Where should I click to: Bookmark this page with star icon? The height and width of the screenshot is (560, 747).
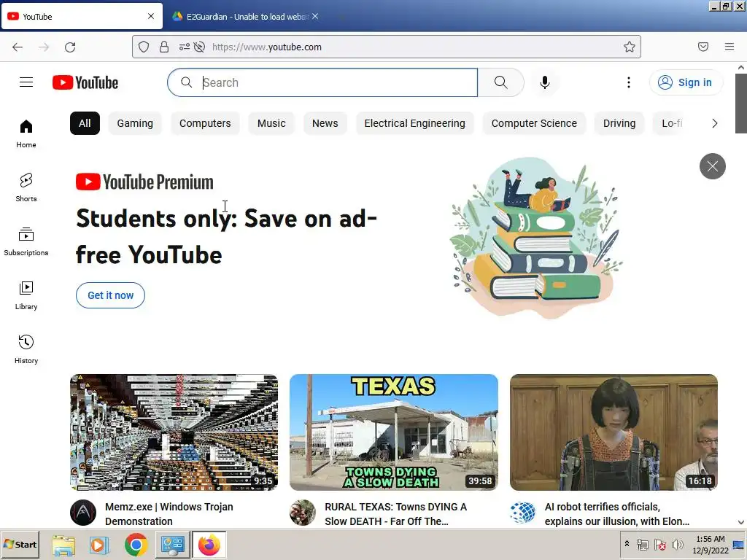pos(630,47)
